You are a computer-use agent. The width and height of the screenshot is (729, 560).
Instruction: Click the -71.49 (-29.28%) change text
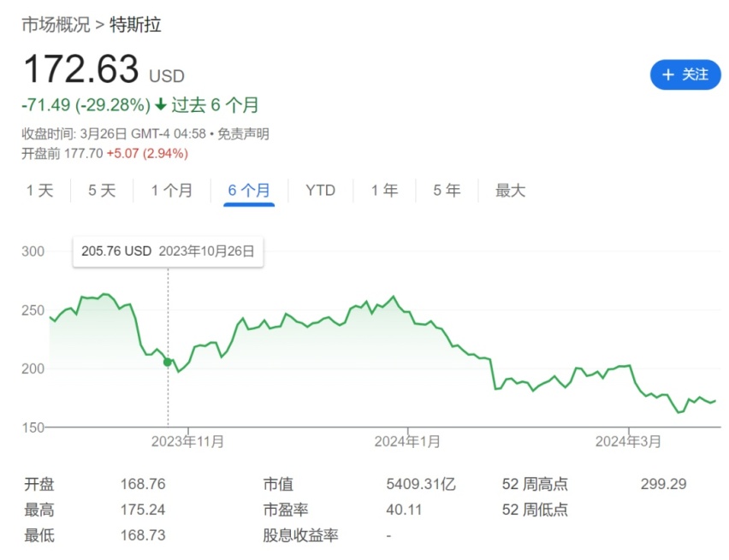(86, 105)
